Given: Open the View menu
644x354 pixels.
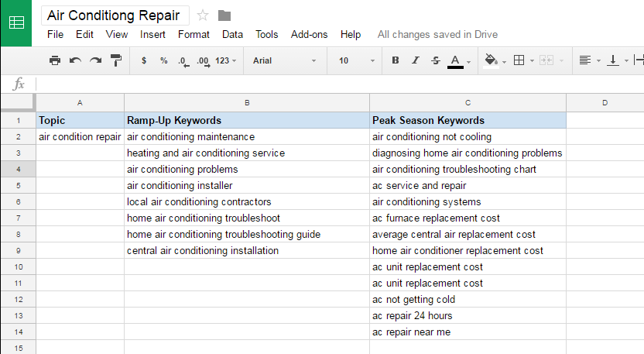Looking at the screenshot, I should coord(117,35).
